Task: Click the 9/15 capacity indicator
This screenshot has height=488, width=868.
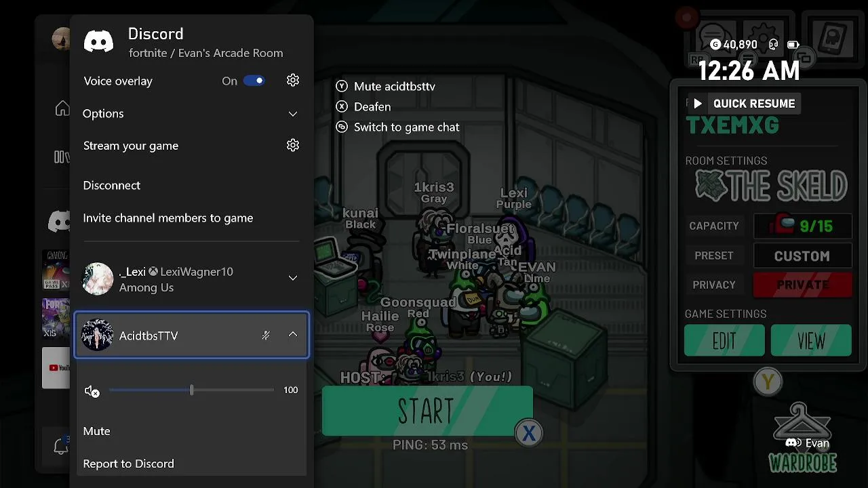Action: click(803, 226)
